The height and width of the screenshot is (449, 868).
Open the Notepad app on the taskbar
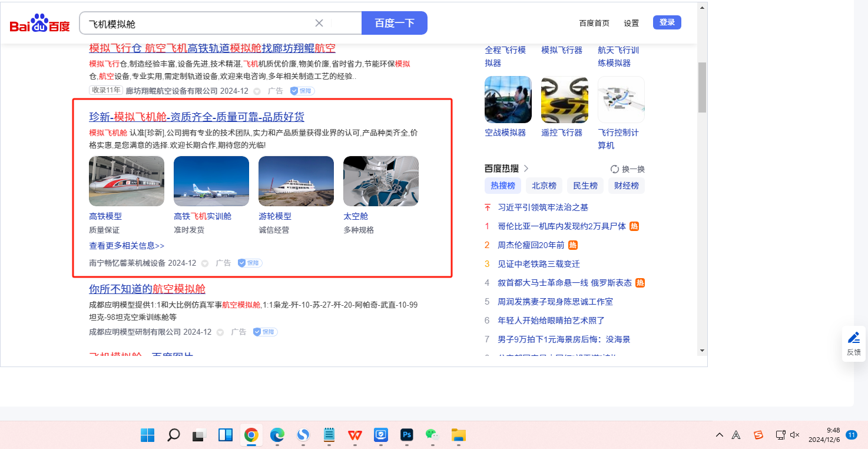[329, 435]
